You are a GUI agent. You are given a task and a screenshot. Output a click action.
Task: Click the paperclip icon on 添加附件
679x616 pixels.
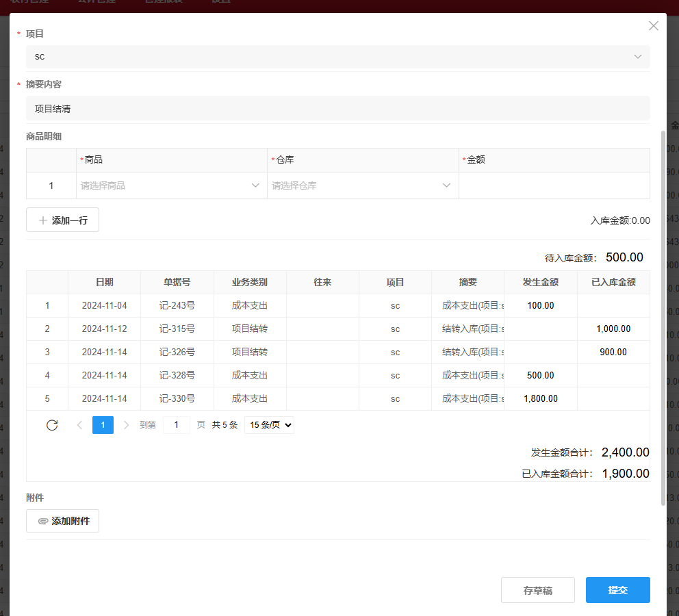[43, 521]
